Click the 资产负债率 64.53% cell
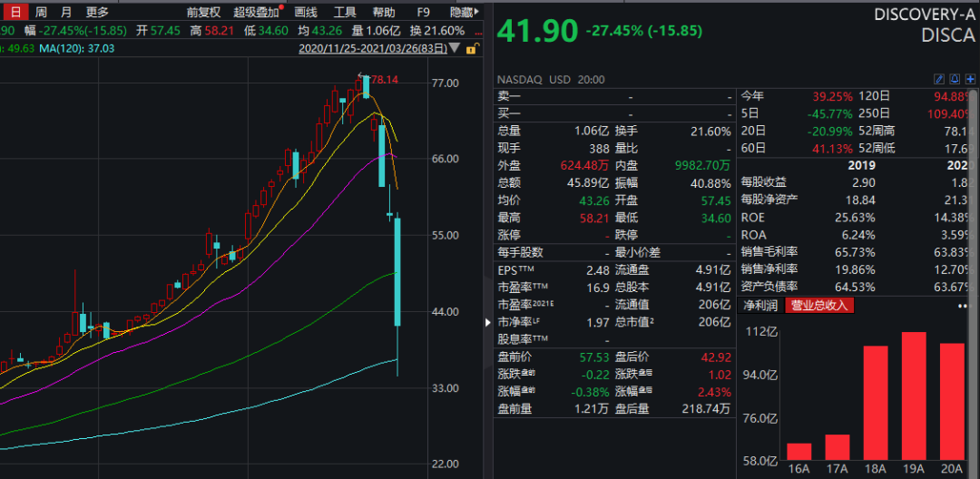Screen dimensions: 980x479 855,288
